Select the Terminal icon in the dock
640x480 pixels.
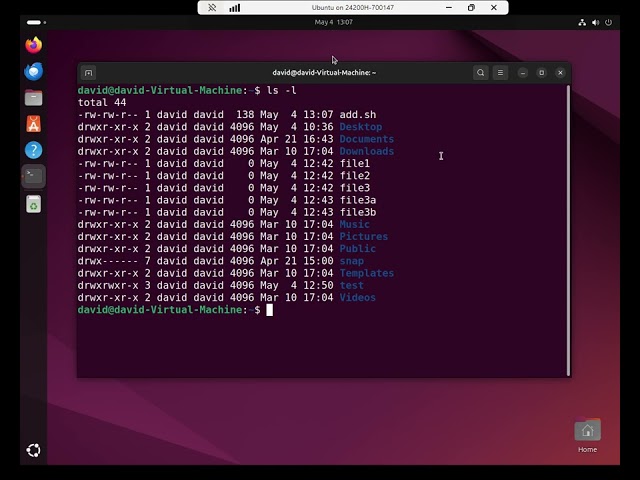33,176
